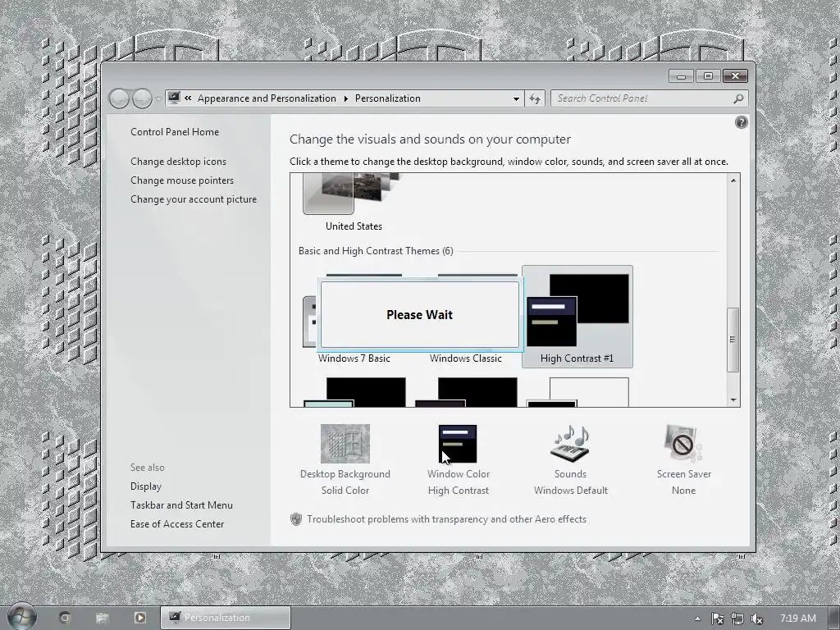Screen dimensions: 840x630
Task: Open Windows Explorer folder on taskbar
Action: click(x=103, y=618)
